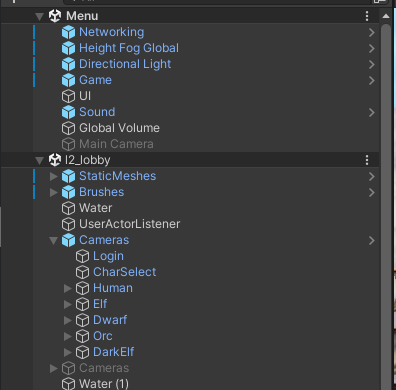Click the Height Fog Global prefab icon

[68, 48]
